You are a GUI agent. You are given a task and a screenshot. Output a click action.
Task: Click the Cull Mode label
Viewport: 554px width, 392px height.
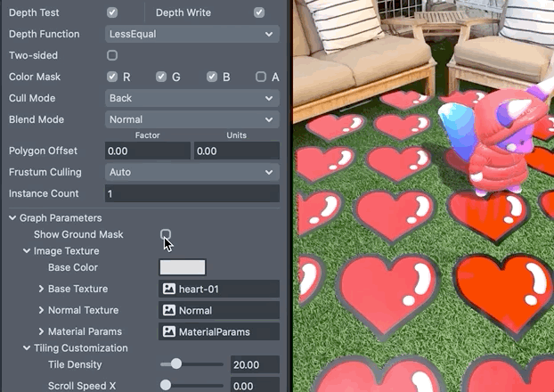pos(32,98)
